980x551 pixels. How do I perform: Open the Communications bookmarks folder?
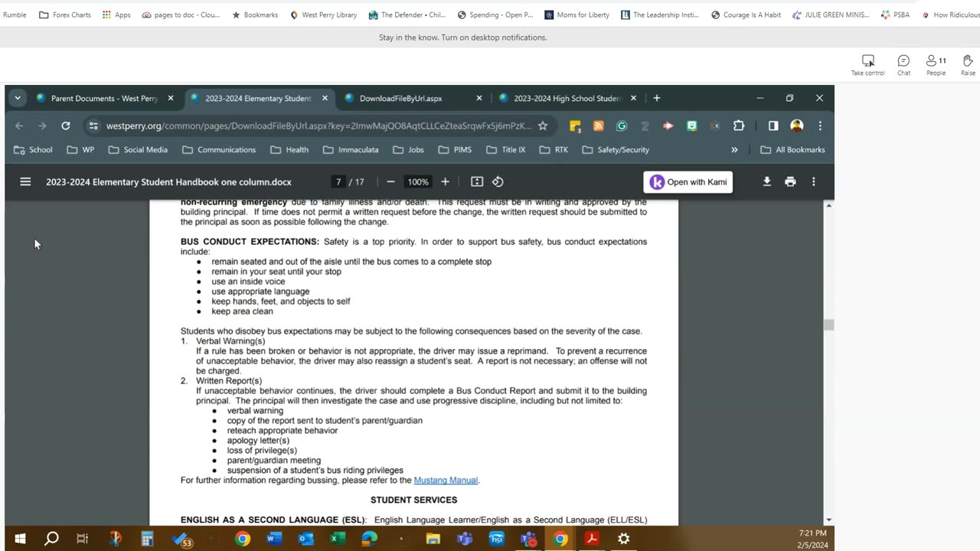219,150
